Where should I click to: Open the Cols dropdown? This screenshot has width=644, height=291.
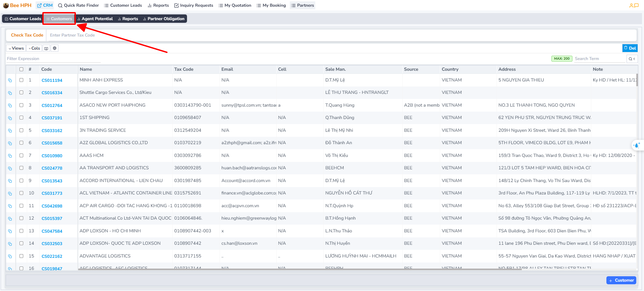[34, 48]
